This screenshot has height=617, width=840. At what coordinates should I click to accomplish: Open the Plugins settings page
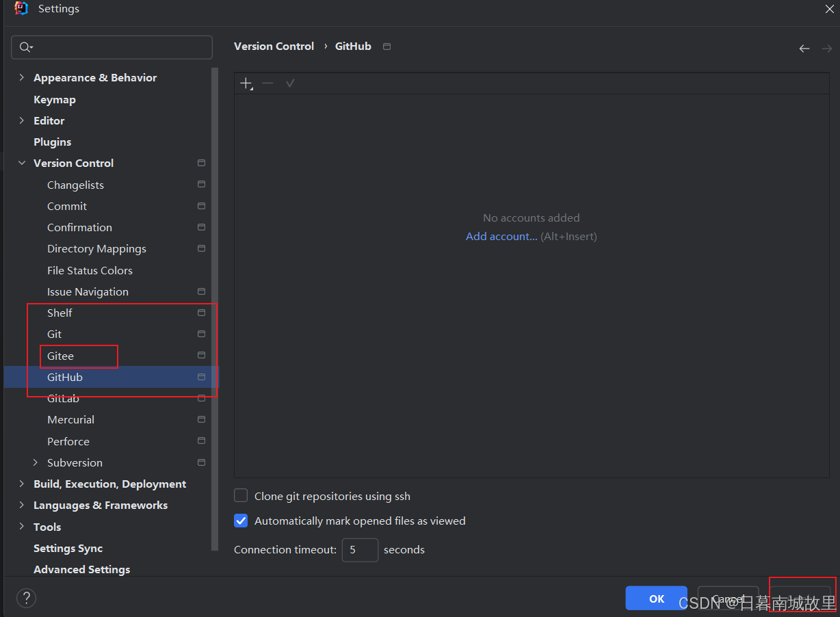tap(53, 142)
